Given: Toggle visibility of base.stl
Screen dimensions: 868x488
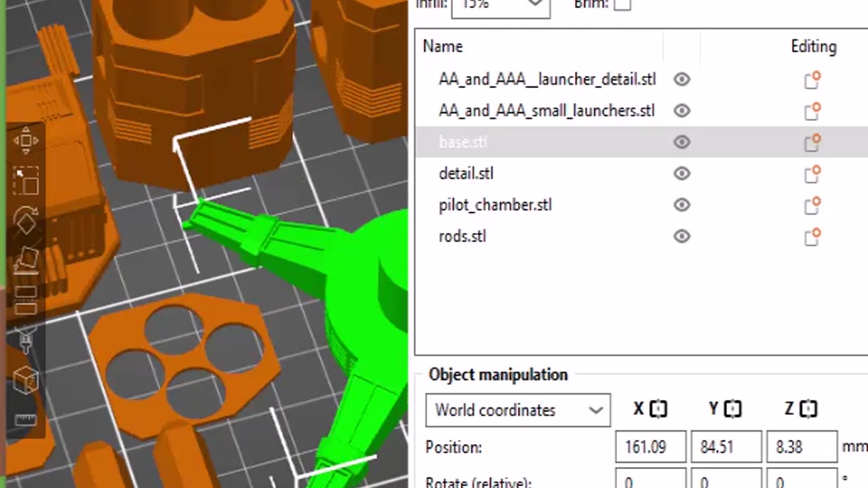Looking at the screenshot, I should (x=682, y=142).
